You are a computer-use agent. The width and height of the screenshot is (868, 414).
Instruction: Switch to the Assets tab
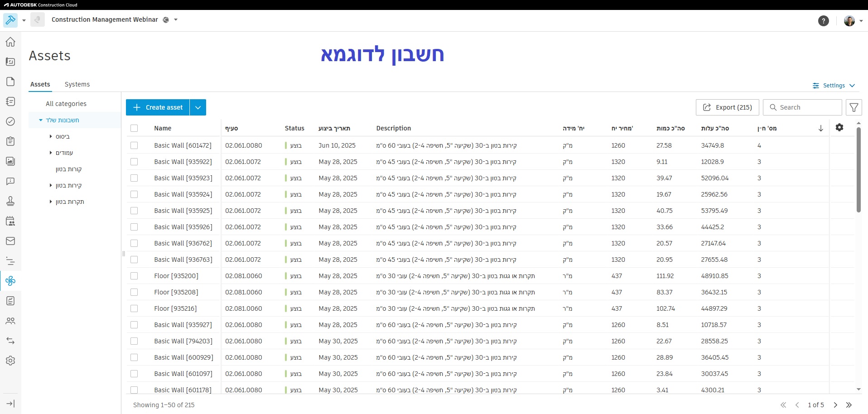click(x=40, y=84)
